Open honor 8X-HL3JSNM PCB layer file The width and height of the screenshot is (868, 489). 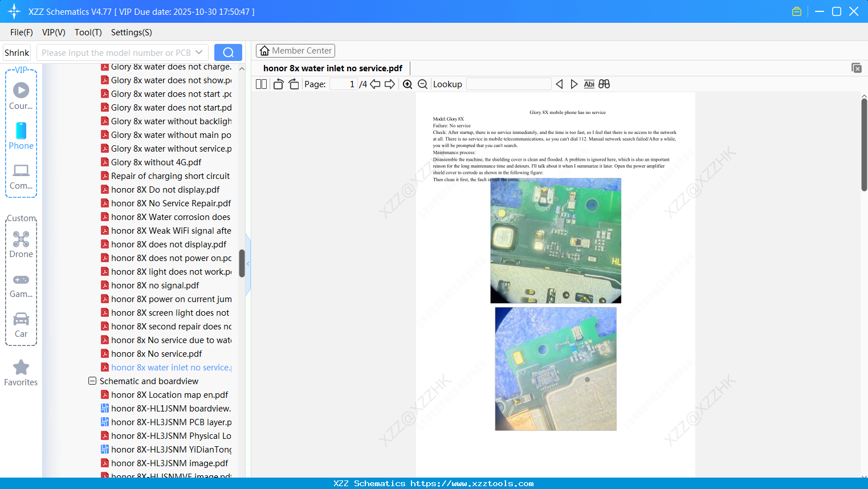pos(166,422)
